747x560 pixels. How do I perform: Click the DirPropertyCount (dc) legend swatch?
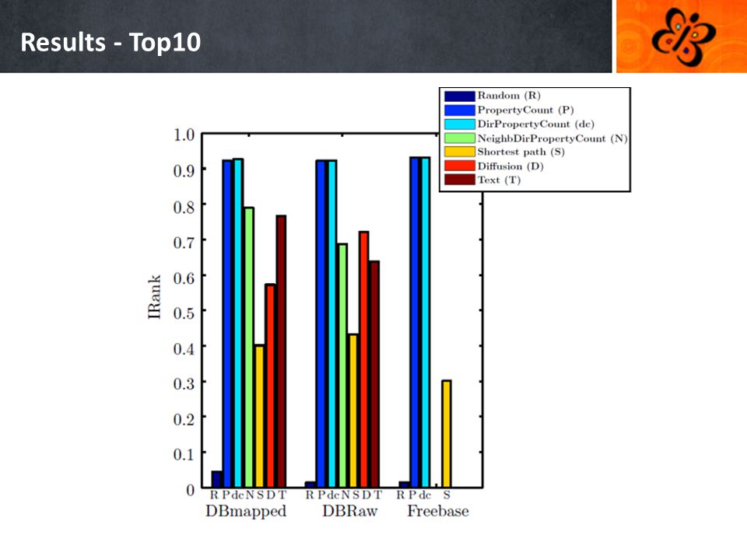tap(460, 124)
